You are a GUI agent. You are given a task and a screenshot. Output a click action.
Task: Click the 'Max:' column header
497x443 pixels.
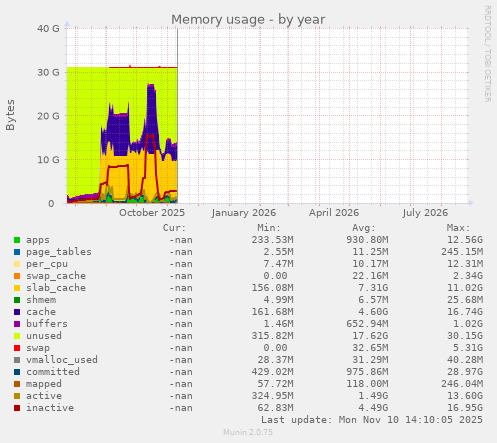click(458, 228)
